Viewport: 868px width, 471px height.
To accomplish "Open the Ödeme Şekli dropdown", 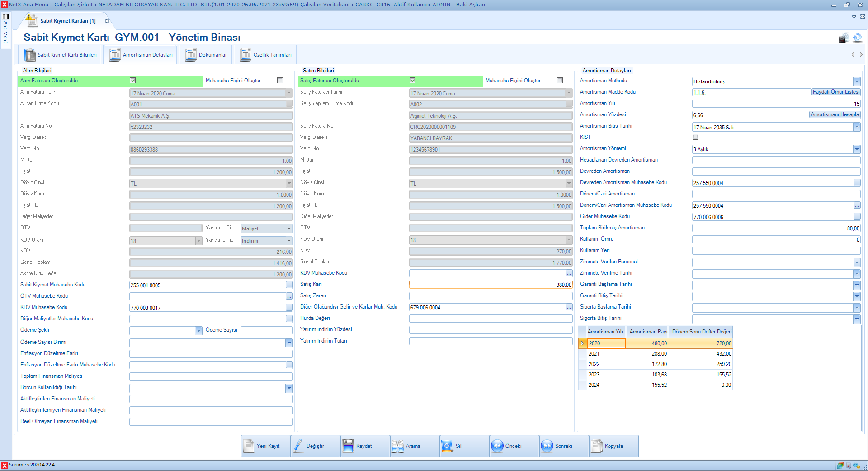I will (198, 331).
